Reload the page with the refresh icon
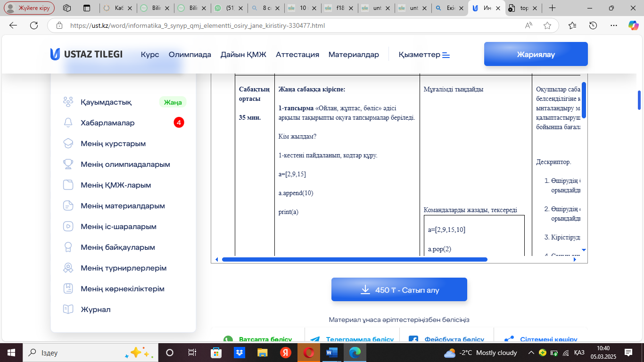644x362 pixels. (x=34, y=25)
